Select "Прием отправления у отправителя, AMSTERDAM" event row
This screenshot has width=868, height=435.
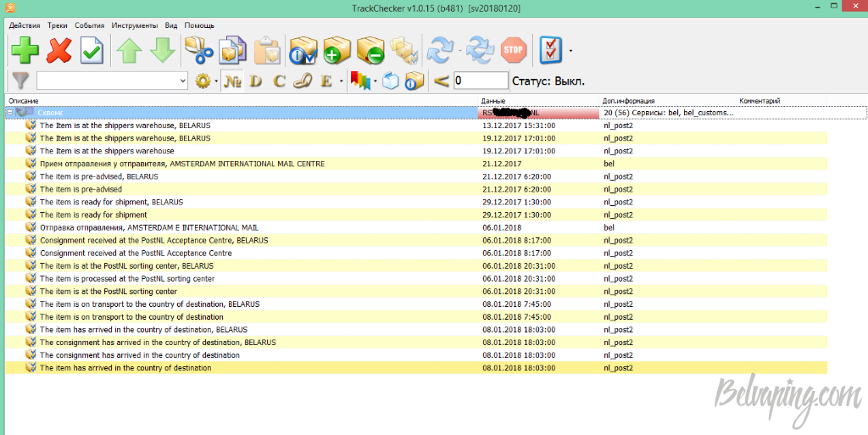pyautogui.click(x=416, y=164)
